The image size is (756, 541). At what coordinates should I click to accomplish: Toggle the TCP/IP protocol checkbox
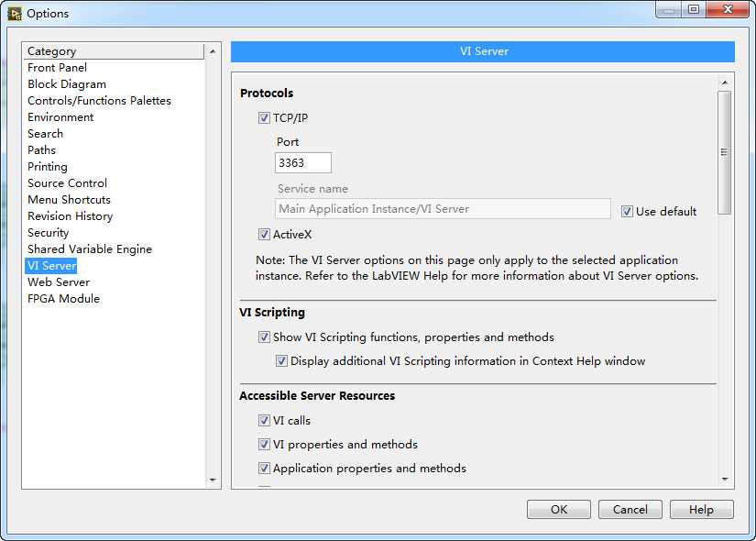[264, 117]
